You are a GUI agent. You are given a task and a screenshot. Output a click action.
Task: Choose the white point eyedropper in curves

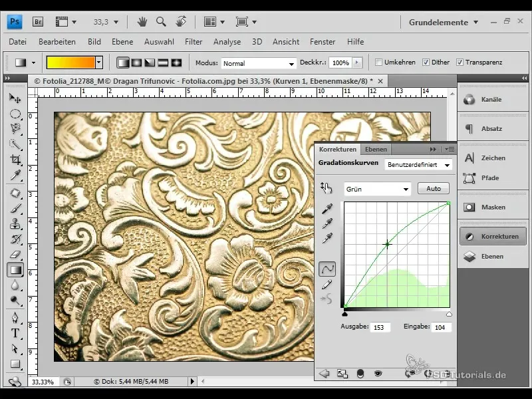[x=327, y=238]
